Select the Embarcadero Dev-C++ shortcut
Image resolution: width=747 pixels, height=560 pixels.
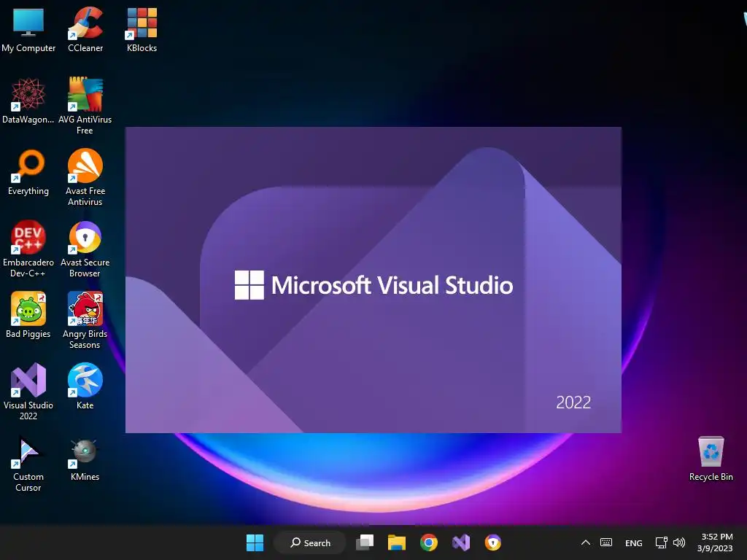(28, 249)
